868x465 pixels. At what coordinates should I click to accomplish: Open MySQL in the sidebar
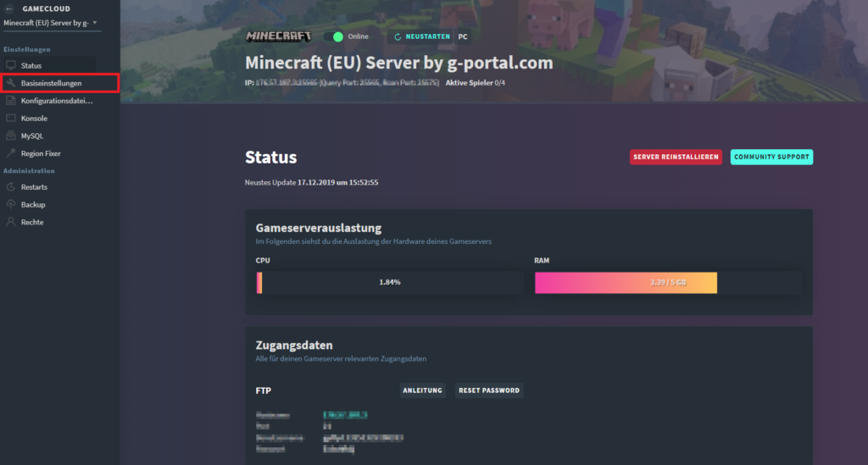(31, 136)
